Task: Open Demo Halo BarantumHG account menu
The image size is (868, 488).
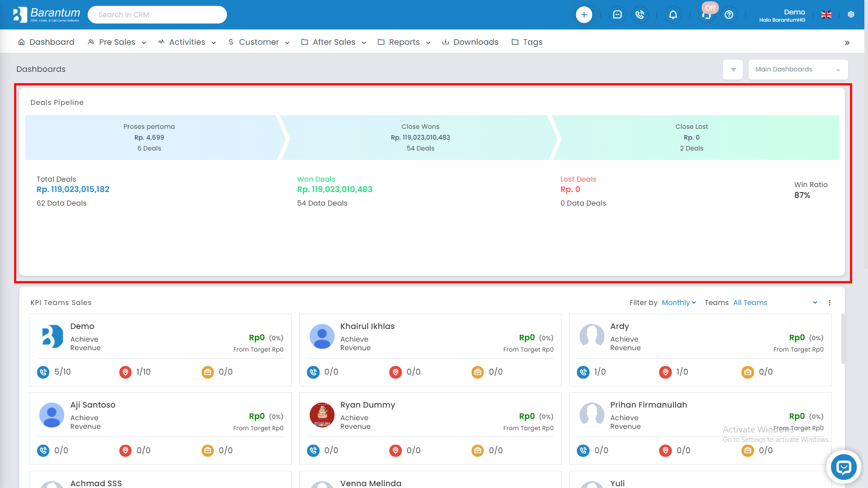Action: pos(782,15)
